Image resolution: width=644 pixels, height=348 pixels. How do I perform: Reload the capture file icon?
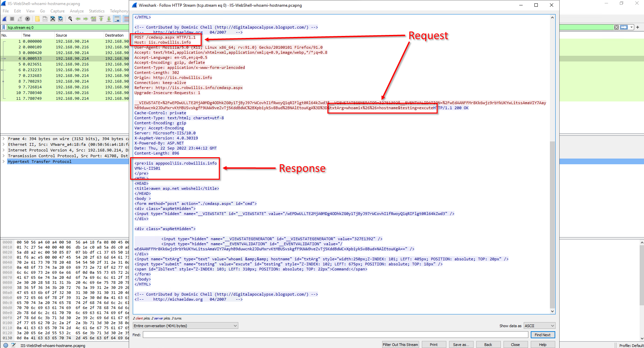[61, 19]
